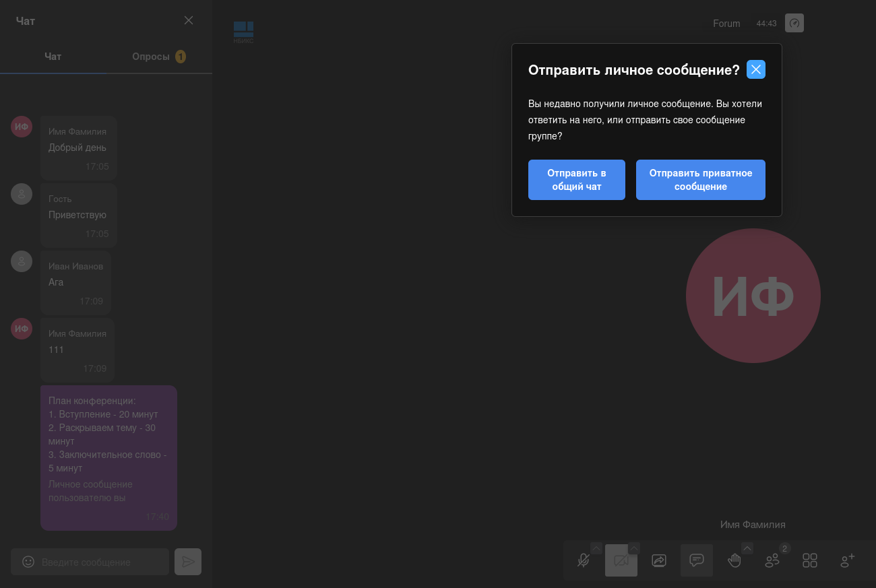Click 'Отправить в общий чат' button
Screen dimensions: 876x588
(x=576, y=180)
